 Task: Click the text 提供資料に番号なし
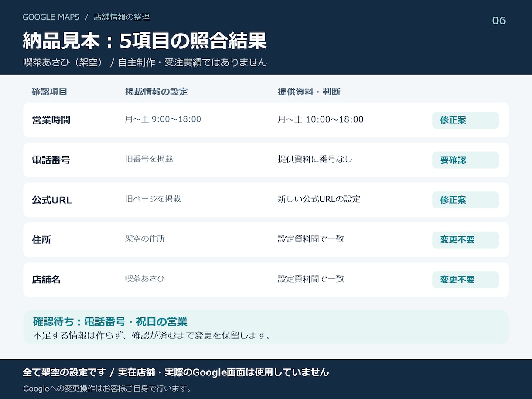(x=315, y=159)
